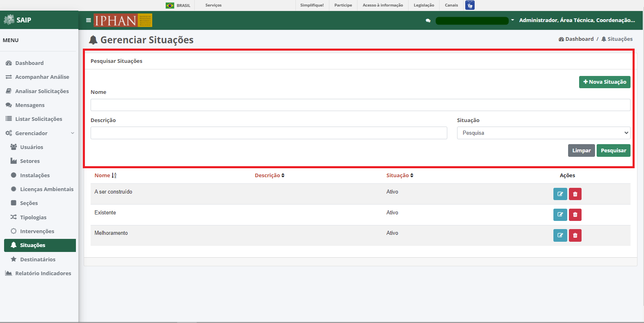644x323 pixels.
Task: Open the chat messages icon in header
Action: pyautogui.click(x=428, y=20)
